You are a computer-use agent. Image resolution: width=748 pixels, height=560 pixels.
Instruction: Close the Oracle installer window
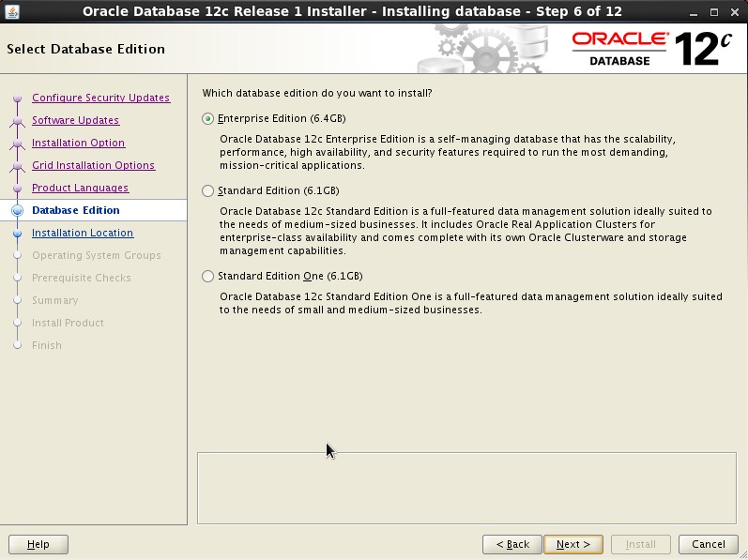(x=735, y=12)
